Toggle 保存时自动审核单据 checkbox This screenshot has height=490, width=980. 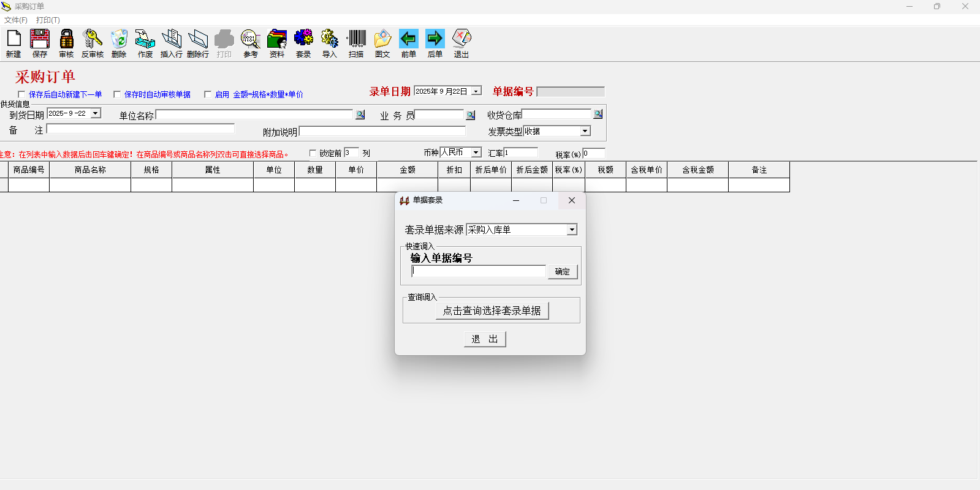(117, 94)
